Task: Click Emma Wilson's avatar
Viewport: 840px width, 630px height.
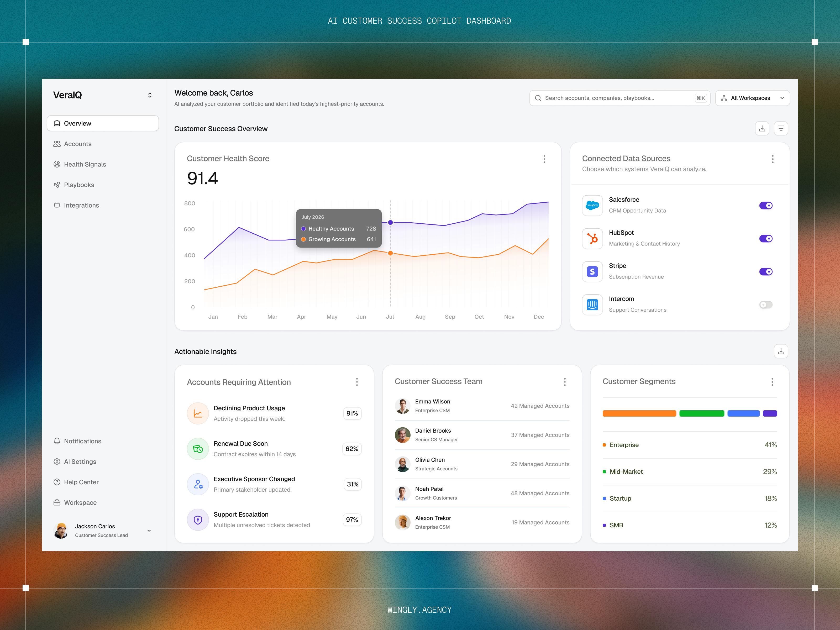Action: click(x=402, y=406)
